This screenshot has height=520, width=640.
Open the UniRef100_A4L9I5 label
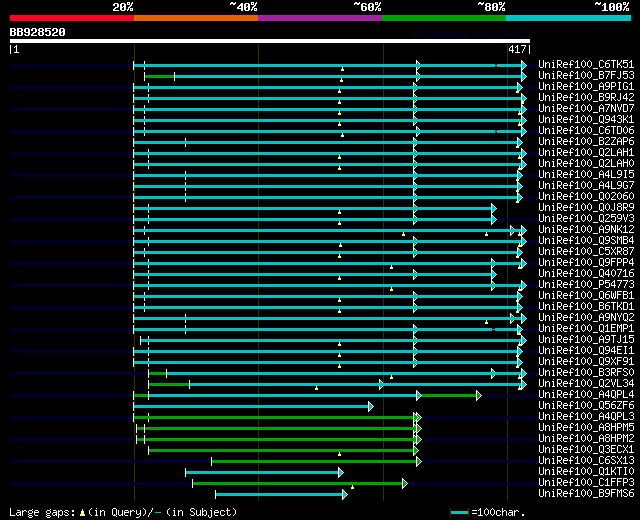coord(586,175)
